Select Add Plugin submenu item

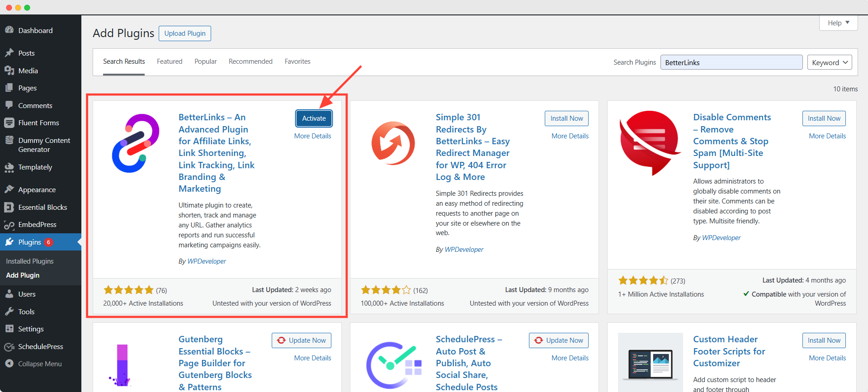[23, 275]
